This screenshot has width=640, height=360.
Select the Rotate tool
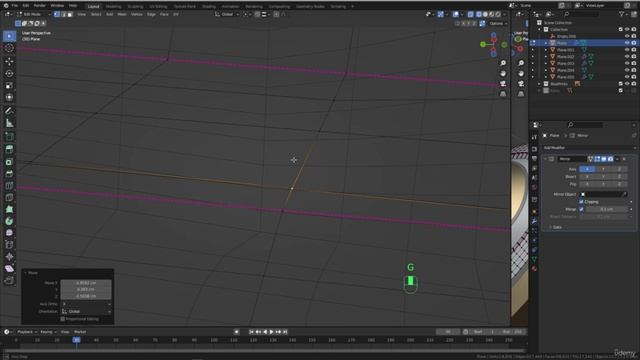click(9, 73)
